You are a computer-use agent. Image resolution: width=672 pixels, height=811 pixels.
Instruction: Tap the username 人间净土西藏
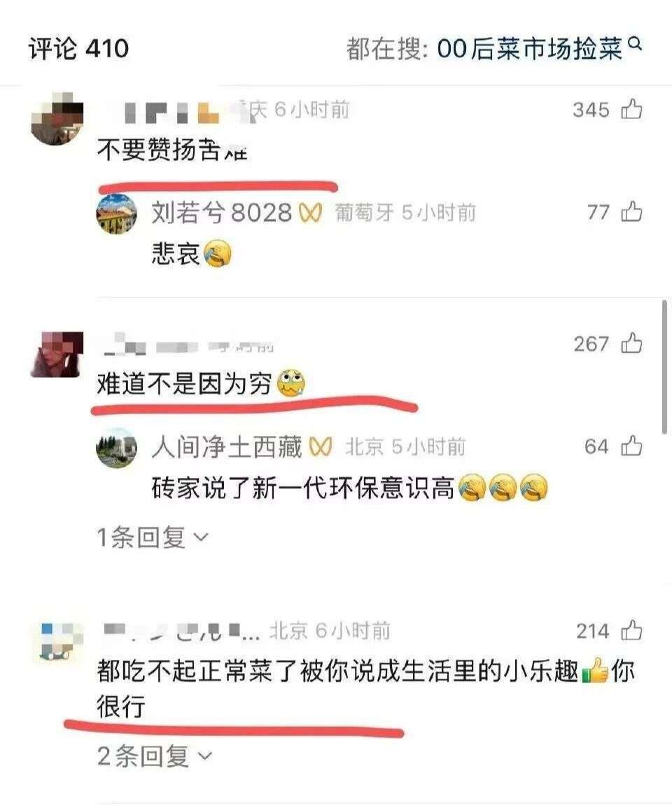227,447
